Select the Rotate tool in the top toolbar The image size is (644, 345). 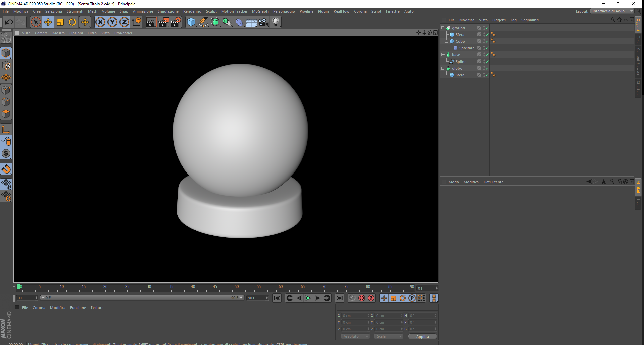click(72, 22)
